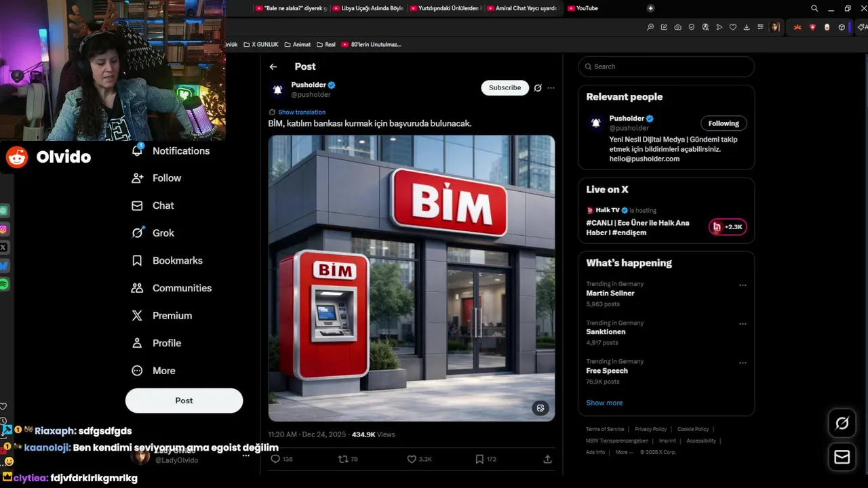This screenshot has height=488, width=868.
Task: Click Privacy Policy footer link
Action: 650,429
